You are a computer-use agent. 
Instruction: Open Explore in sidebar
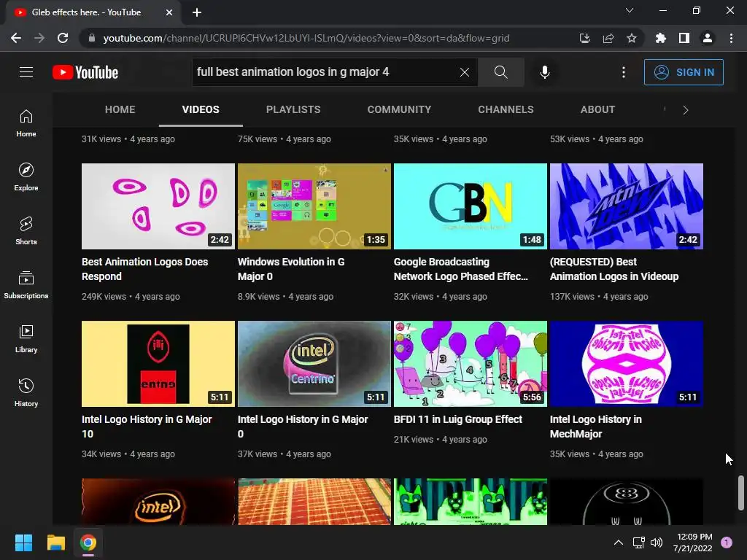coord(26,177)
